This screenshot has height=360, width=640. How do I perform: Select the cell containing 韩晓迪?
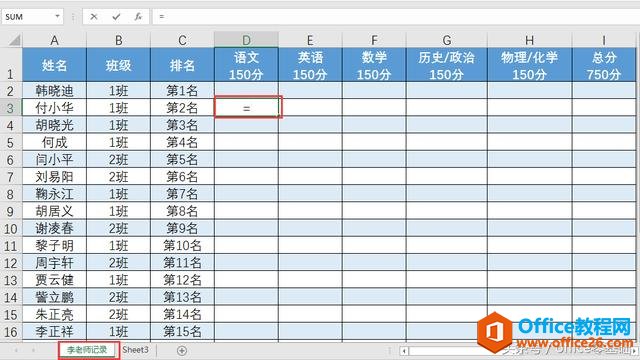(54, 90)
